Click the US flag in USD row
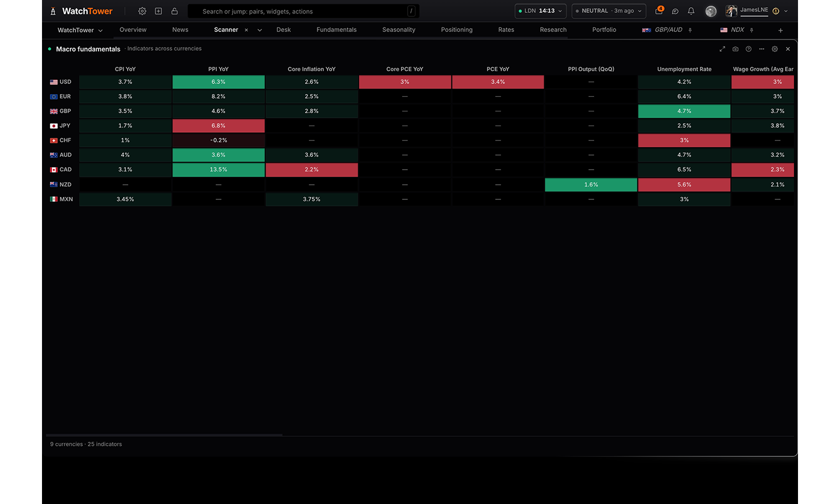This screenshot has width=840, height=504. tap(54, 82)
